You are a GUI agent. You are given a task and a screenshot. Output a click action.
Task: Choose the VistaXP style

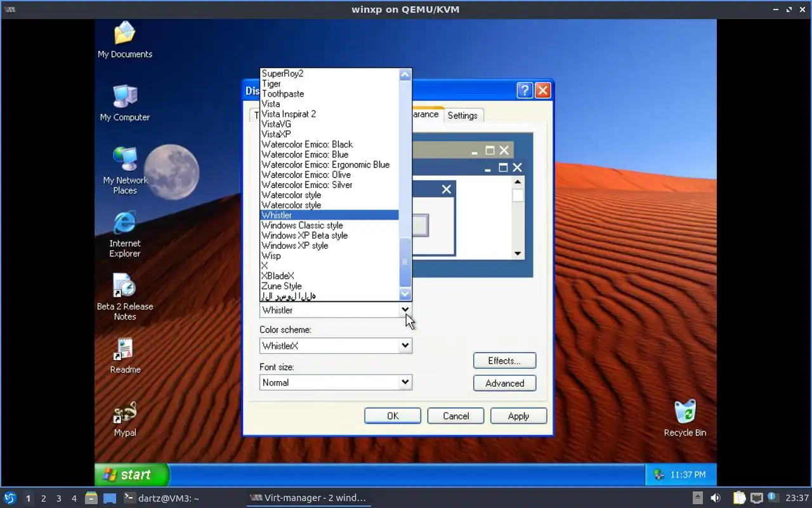[330, 135]
